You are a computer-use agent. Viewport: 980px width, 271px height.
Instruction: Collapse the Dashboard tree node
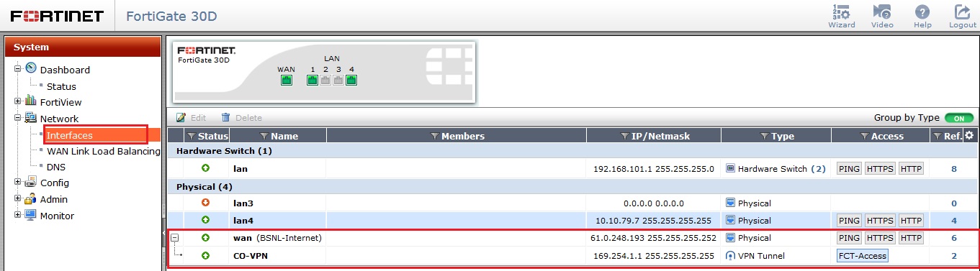(x=18, y=69)
